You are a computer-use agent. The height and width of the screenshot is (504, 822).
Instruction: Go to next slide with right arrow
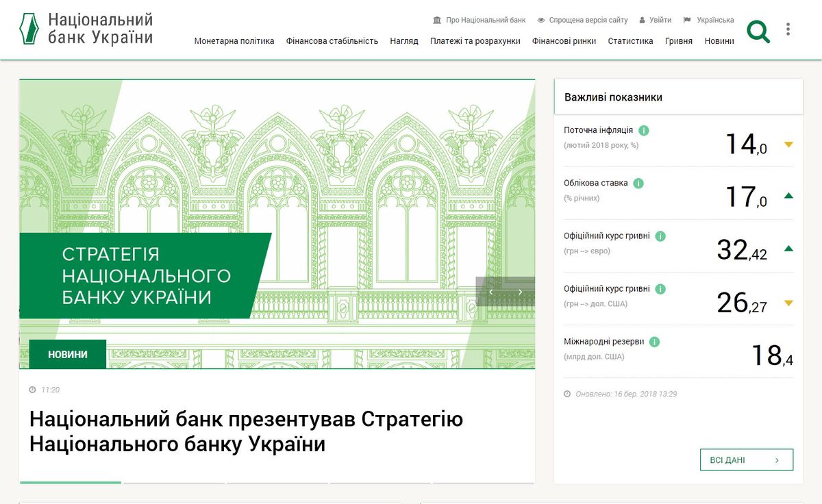(x=520, y=292)
